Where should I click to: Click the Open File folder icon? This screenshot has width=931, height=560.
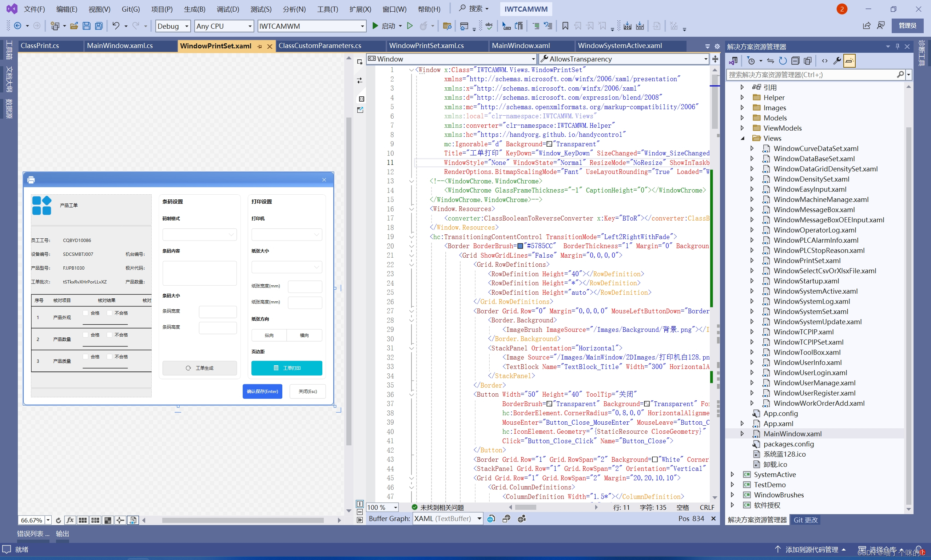(x=74, y=26)
